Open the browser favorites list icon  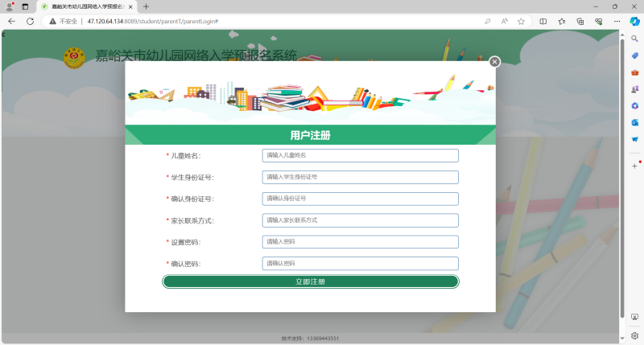tap(561, 21)
